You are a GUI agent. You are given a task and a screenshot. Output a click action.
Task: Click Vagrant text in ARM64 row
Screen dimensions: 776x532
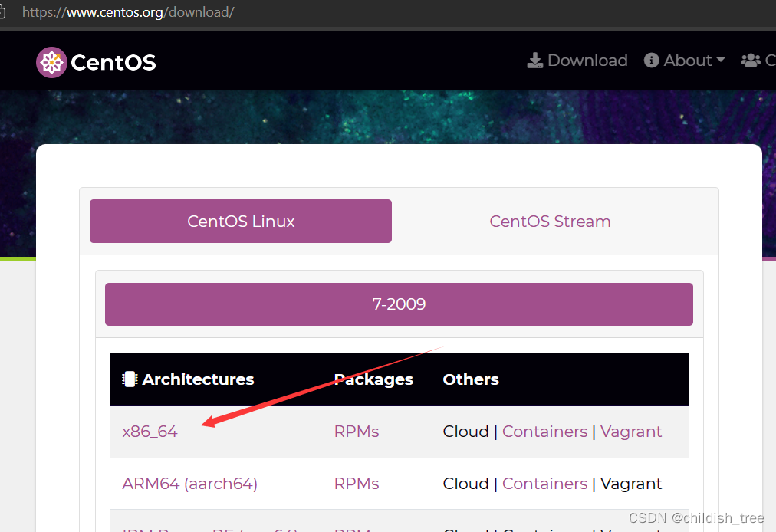pos(631,484)
